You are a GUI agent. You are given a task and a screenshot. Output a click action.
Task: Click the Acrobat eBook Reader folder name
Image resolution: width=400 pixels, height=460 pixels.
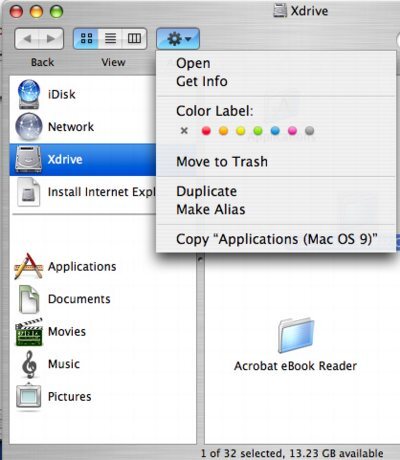(295, 366)
